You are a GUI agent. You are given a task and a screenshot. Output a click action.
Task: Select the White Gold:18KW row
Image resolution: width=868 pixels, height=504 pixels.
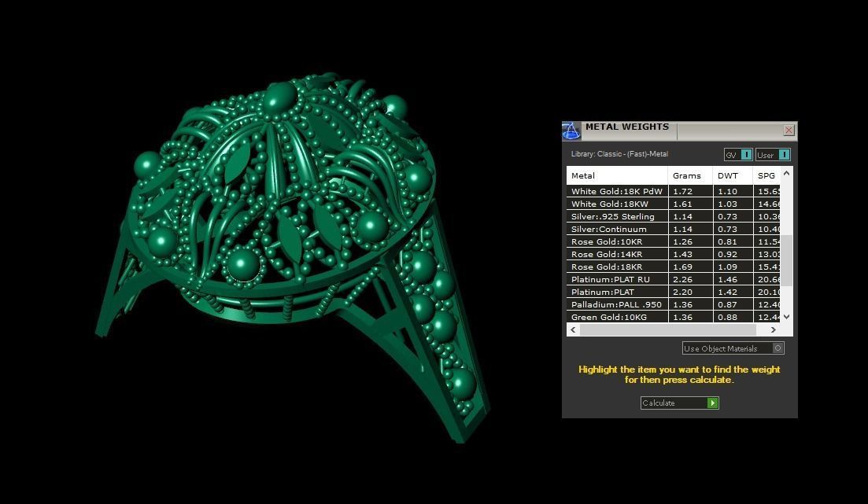click(673, 204)
